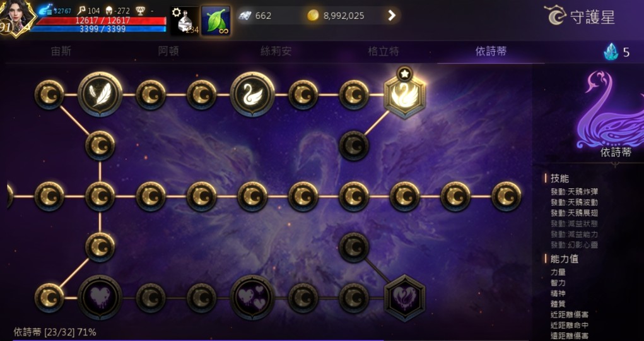
Task: Select the round white swan skill node
Action: click(x=252, y=95)
